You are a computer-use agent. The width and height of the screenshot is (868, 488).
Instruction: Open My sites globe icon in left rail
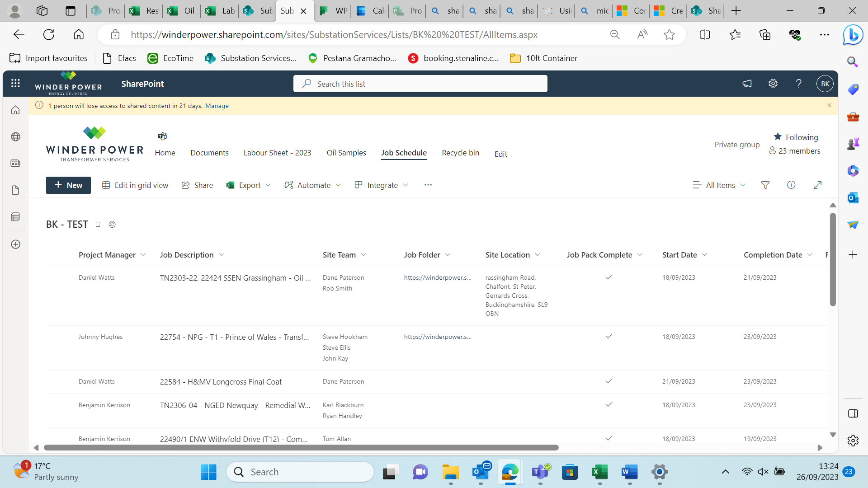[x=15, y=136]
